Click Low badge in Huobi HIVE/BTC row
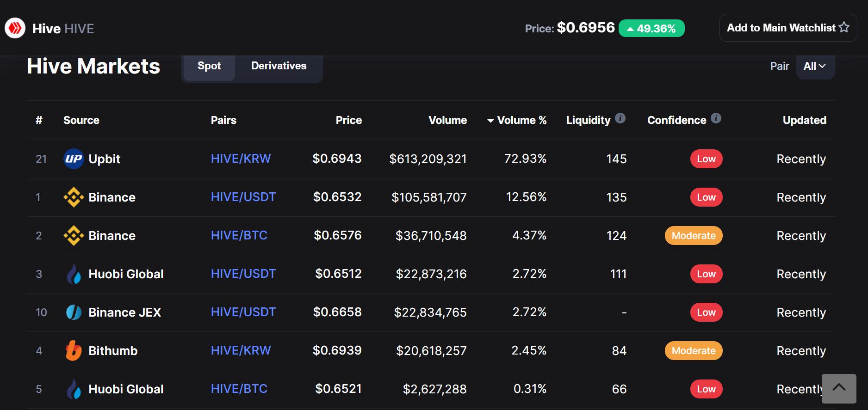Viewport: 868px width, 410px height. tap(706, 389)
